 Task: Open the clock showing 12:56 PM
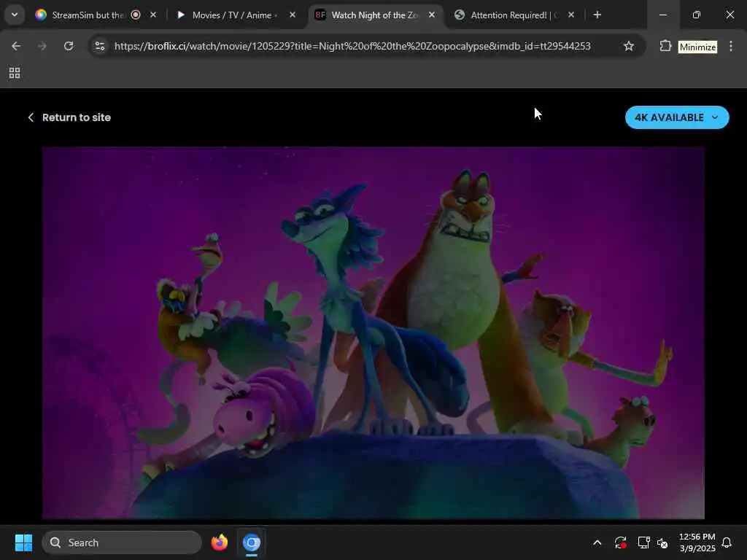click(697, 542)
